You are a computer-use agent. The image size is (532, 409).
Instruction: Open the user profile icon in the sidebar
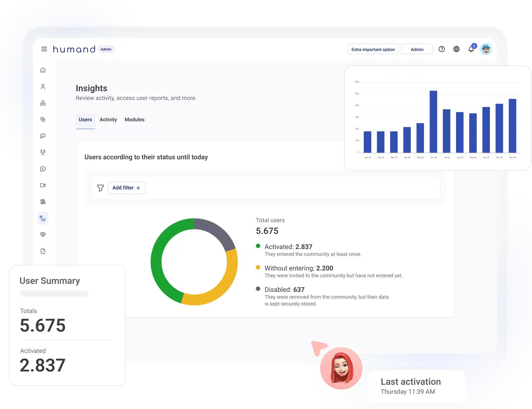click(x=43, y=87)
